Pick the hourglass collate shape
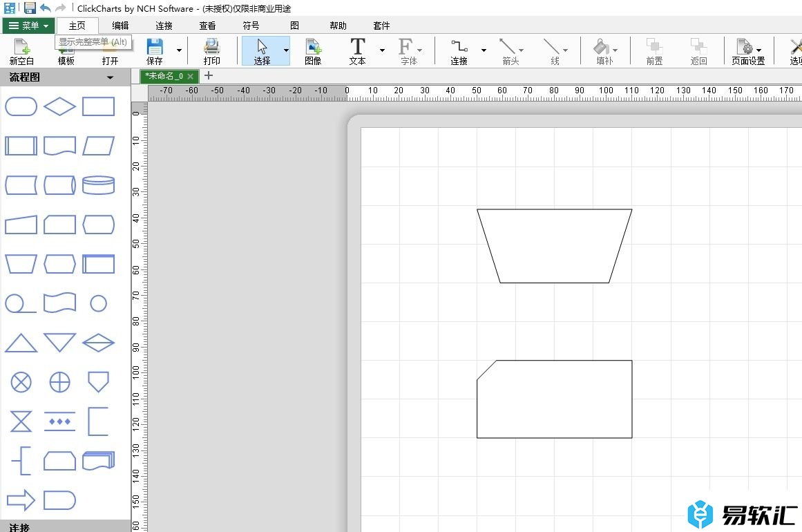The width and height of the screenshot is (802, 532). coord(21,421)
